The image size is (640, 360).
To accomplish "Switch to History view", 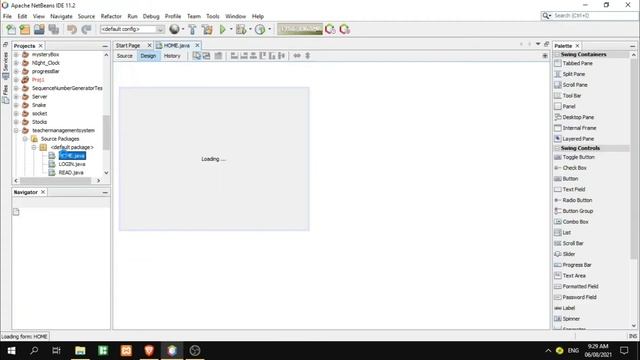I will coord(172,56).
